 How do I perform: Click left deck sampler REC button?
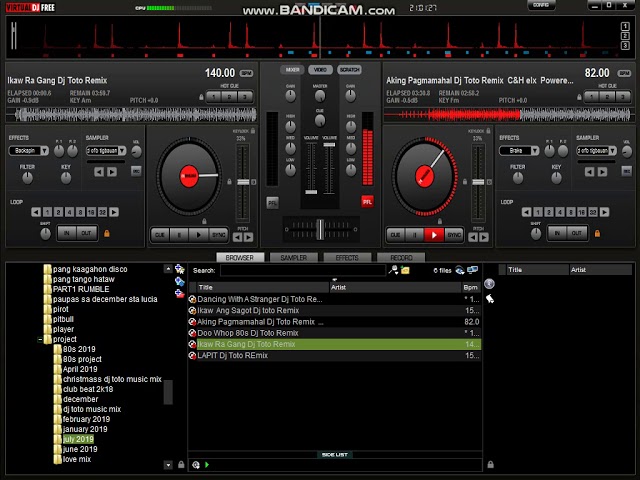click(136, 171)
